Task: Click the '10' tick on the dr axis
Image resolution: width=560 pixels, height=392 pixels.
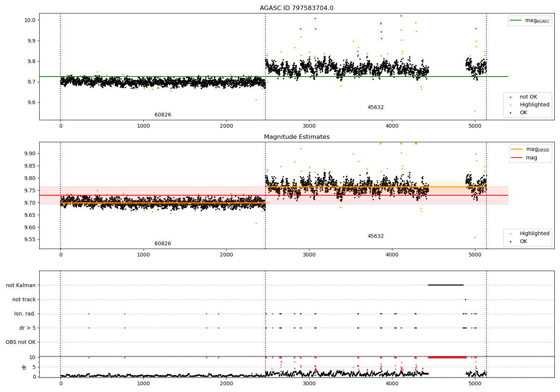Action: click(x=33, y=357)
